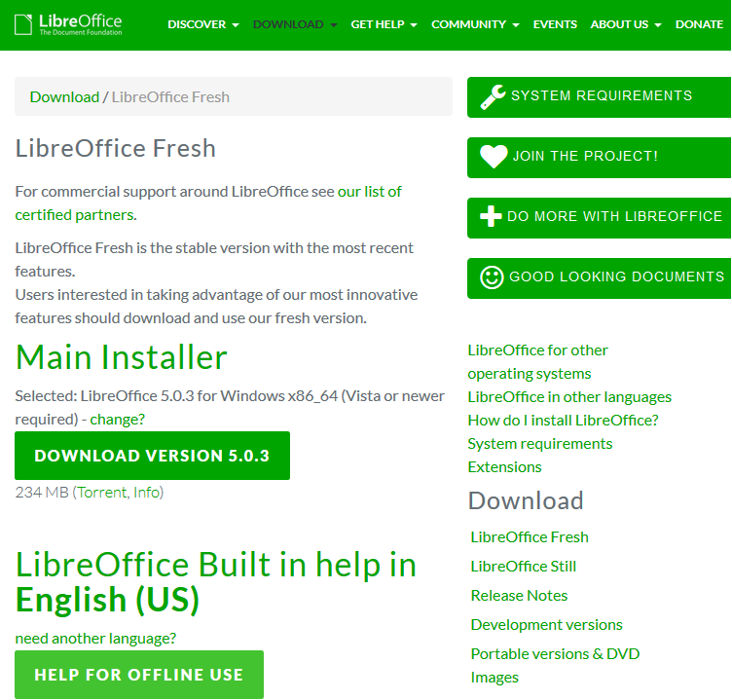
Task: Click Download in the breadcrumb trail
Action: pyautogui.click(x=64, y=97)
